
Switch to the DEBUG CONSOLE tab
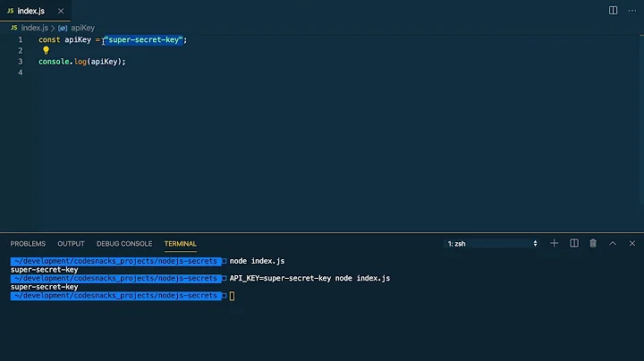click(x=124, y=244)
